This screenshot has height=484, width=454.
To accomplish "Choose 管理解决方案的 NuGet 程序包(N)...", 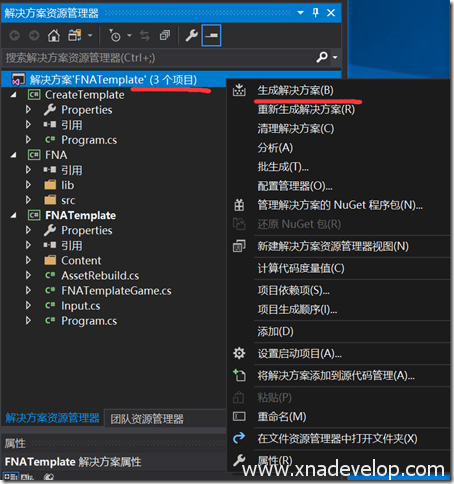I will 339,205.
